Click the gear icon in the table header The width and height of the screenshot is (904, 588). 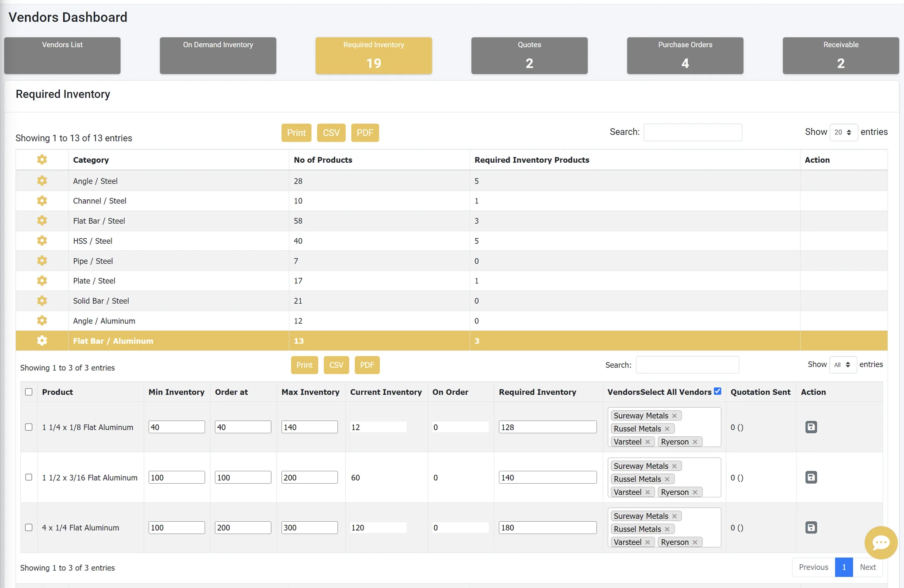[x=42, y=160]
